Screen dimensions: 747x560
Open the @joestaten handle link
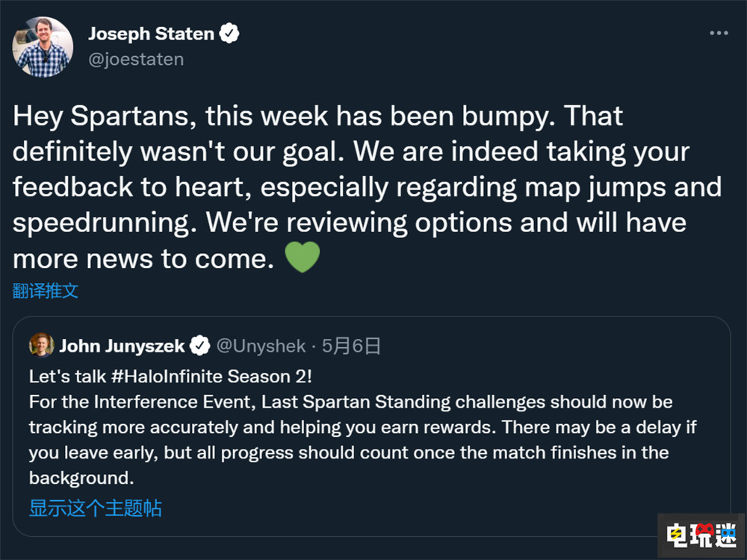[x=135, y=59]
